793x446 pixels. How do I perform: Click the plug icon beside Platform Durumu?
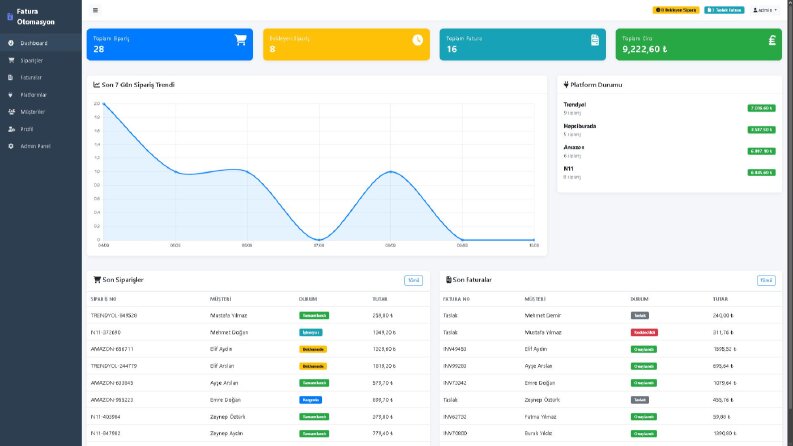566,84
